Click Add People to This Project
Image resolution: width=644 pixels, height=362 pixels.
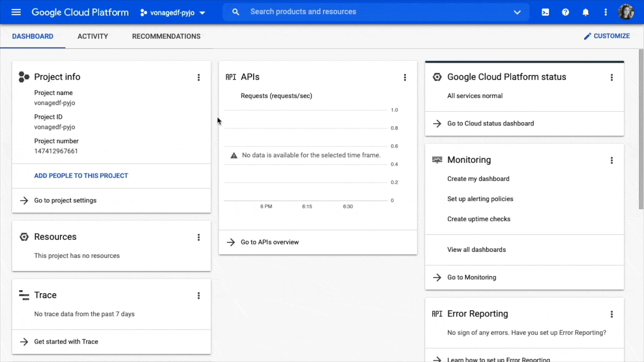click(x=81, y=176)
